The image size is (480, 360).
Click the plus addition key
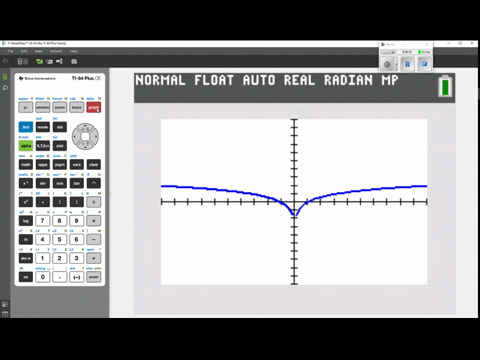pos(94,258)
